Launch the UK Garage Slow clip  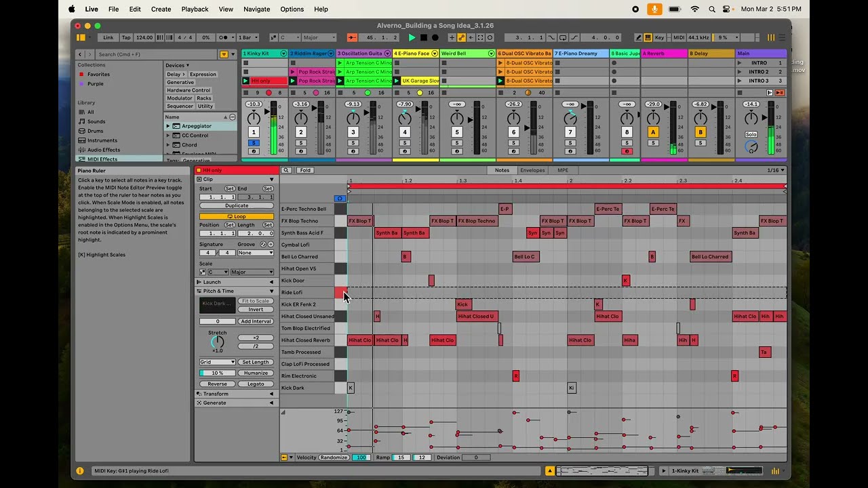397,81
